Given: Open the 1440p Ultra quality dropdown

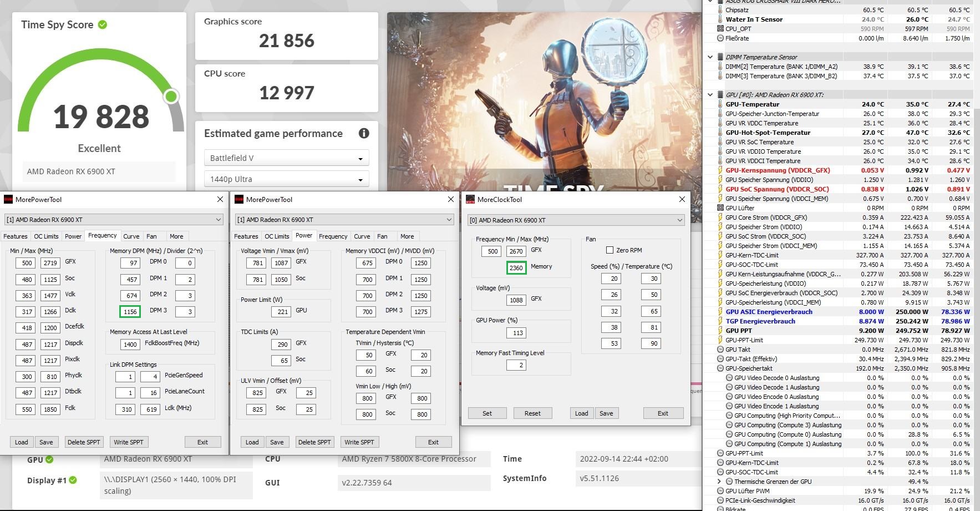Looking at the screenshot, I should [x=287, y=179].
